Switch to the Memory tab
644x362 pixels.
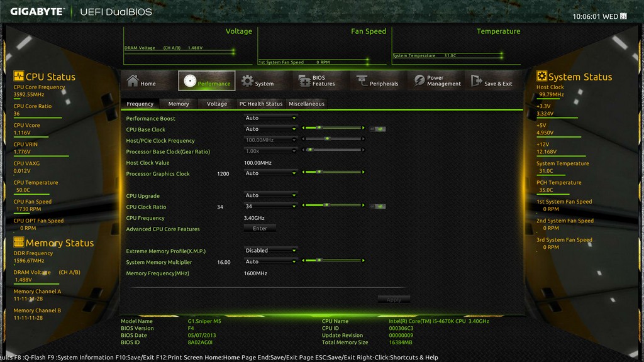pos(179,104)
